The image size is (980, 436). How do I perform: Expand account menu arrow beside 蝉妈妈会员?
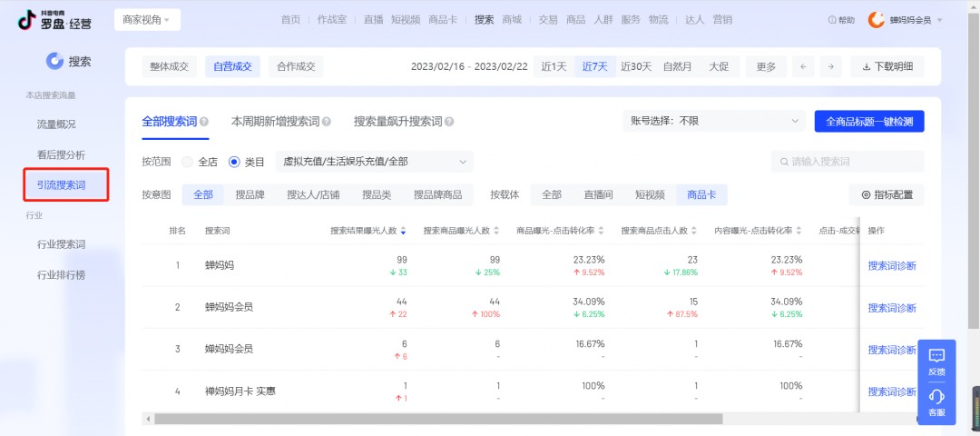pos(940,21)
